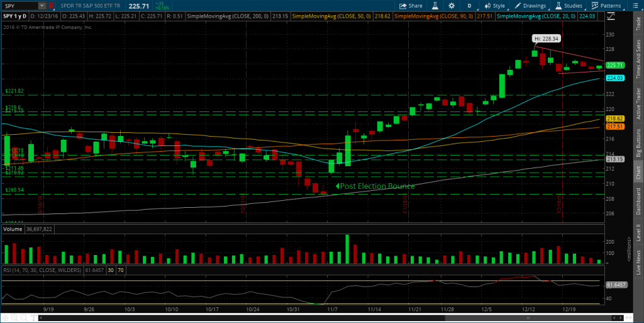644x323 pixels.
Task: Open the SPY symbol dropdown arrow
Action: click(x=42, y=6)
